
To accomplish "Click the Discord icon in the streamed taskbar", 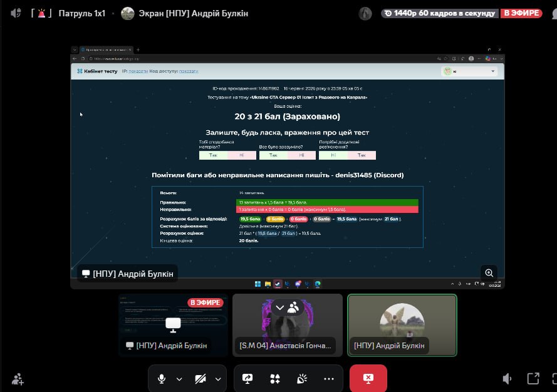I will coord(298,284).
